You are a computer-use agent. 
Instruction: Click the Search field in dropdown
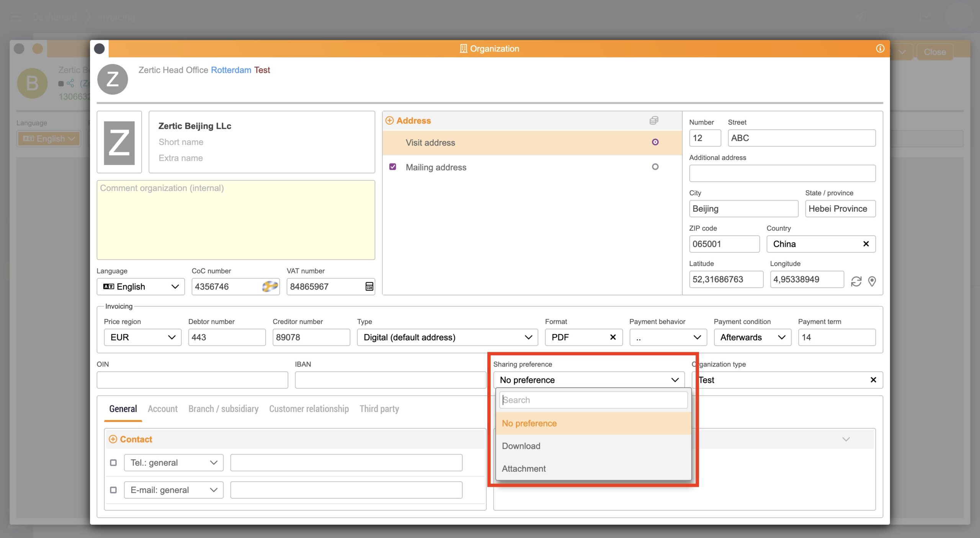click(593, 400)
